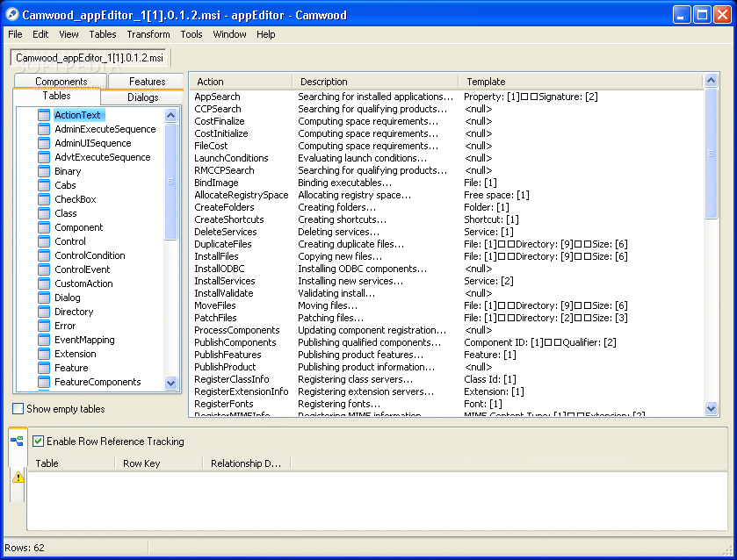The width and height of the screenshot is (737, 560).
Task: Select the PatchFiles action row
Action: click(446, 318)
